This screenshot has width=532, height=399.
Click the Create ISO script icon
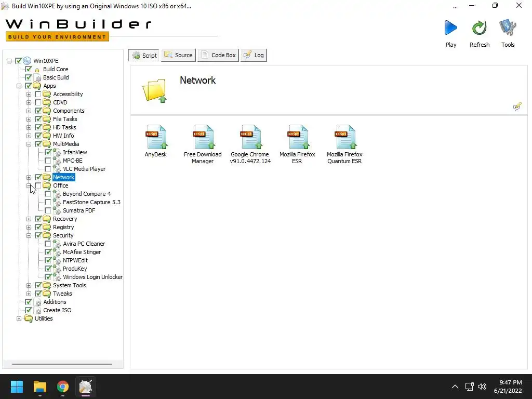pyautogui.click(x=37, y=310)
